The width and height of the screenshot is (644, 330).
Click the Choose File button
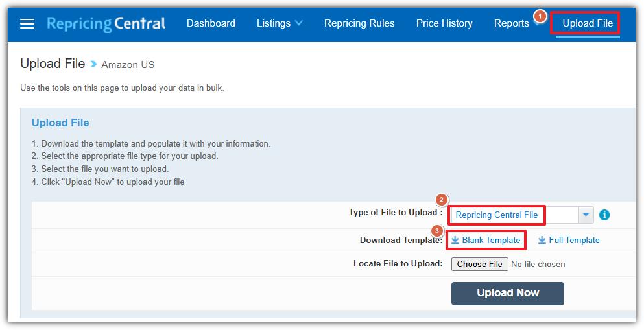[x=480, y=264]
